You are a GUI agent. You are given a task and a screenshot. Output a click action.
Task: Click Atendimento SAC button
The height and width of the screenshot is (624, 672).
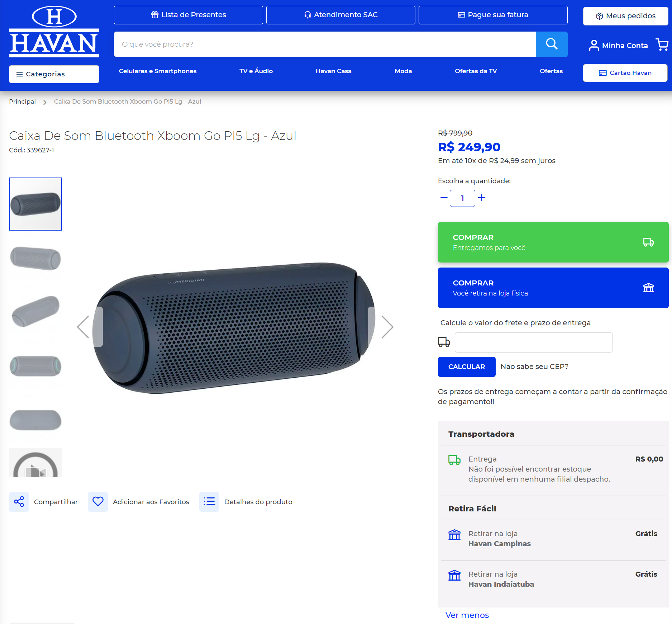click(341, 15)
